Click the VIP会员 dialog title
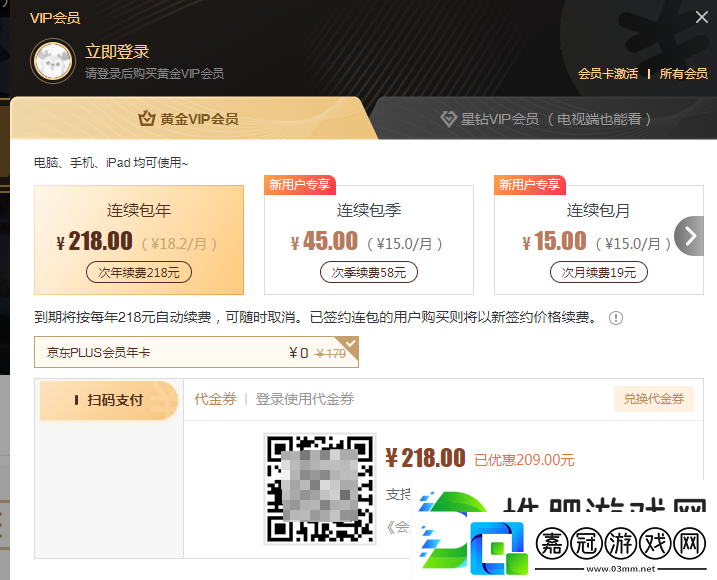Screen dimensions: 717x580 point(55,18)
